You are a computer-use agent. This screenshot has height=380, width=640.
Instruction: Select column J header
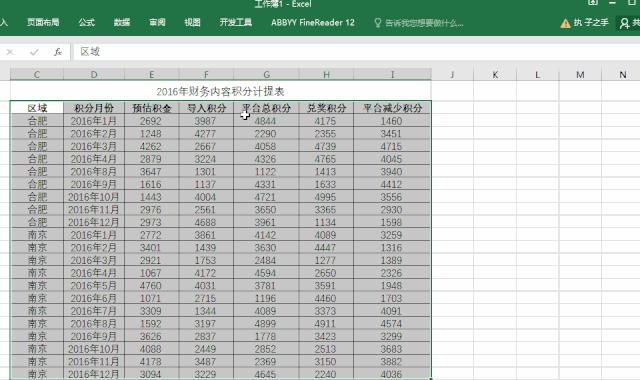click(x=452, y=74)
